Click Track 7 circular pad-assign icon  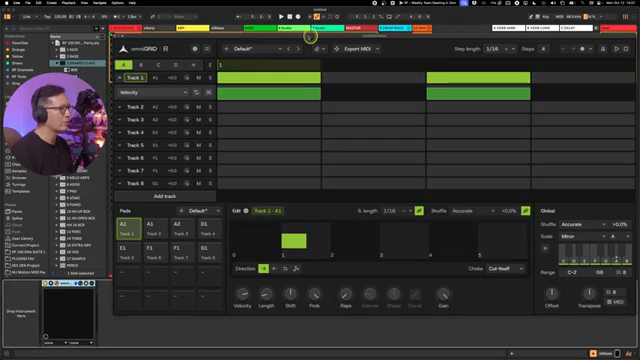[187, 171]
